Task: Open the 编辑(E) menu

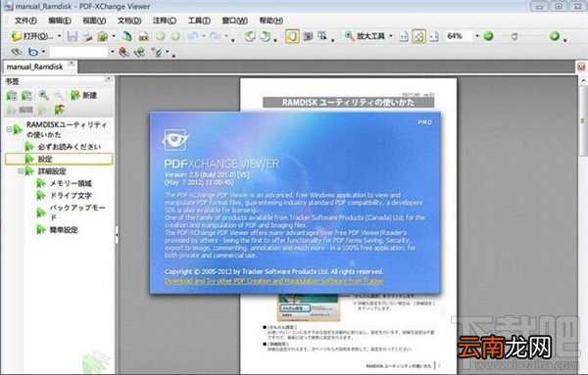Action: [x=60, y=21]
